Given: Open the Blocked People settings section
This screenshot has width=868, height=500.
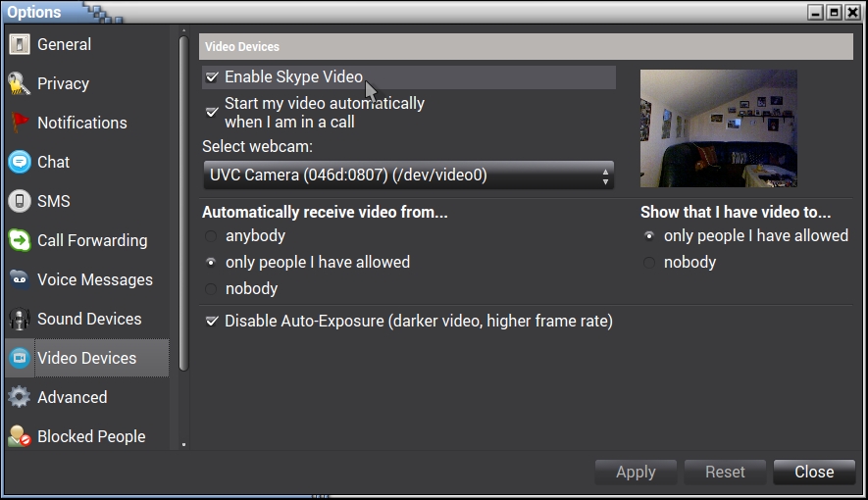Looking at the screenshot, I should [90, 437].
